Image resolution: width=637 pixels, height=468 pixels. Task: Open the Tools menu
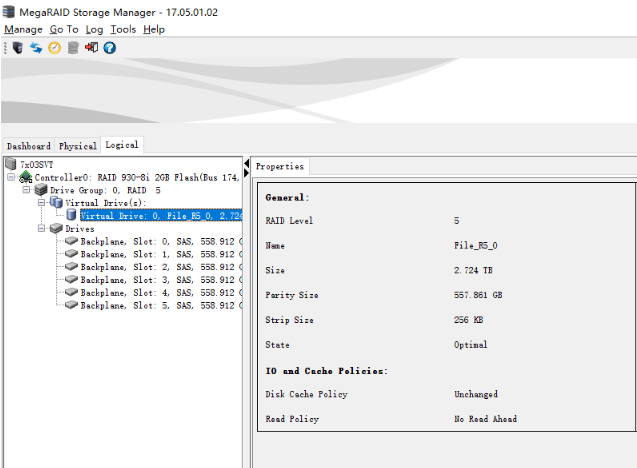(x=123, y=29)
